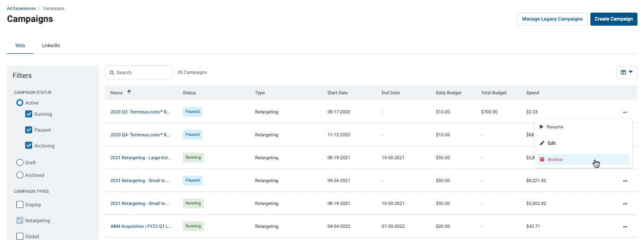Click the $700.00 total budget cell

tap(489, 112)
